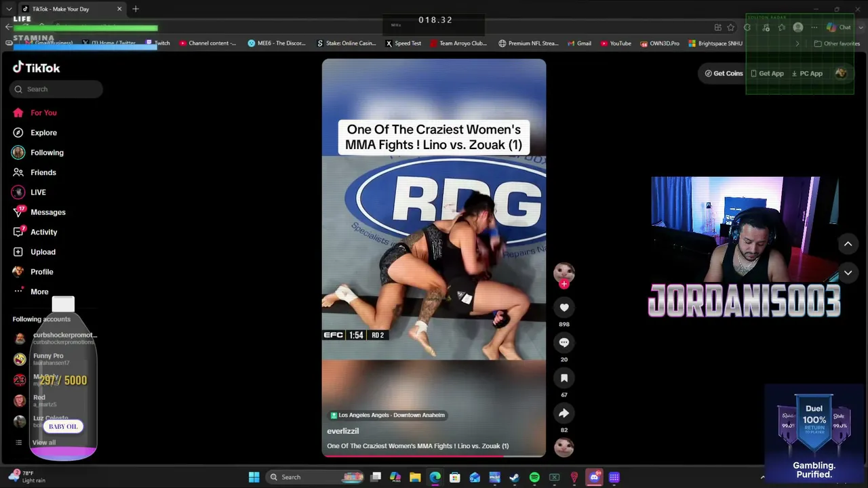
Task: Open Discord from the taskbar
Action: pyautogui.click(x=594, y=477)
